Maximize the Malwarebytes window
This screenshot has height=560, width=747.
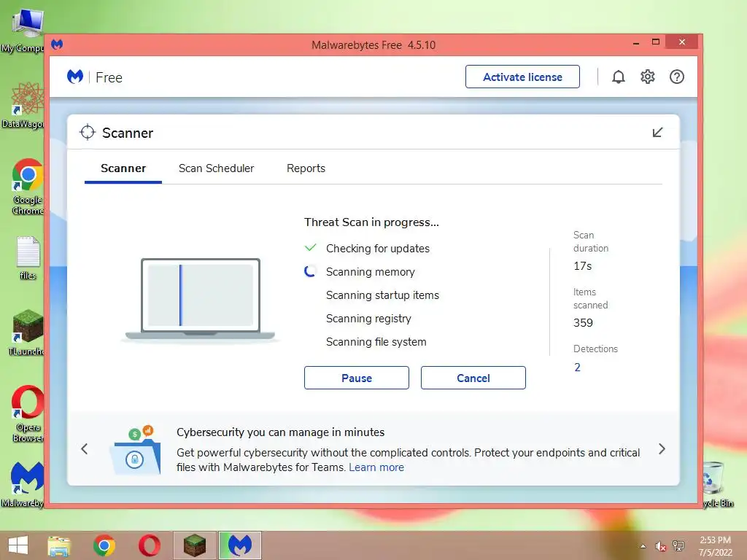click(656, 42)
